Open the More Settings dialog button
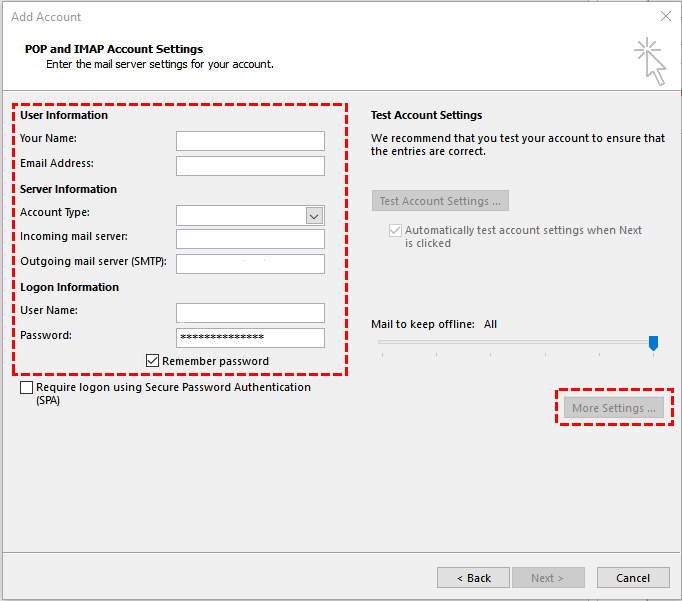Viewport: 682px width, 601px height. pos(614,408)
